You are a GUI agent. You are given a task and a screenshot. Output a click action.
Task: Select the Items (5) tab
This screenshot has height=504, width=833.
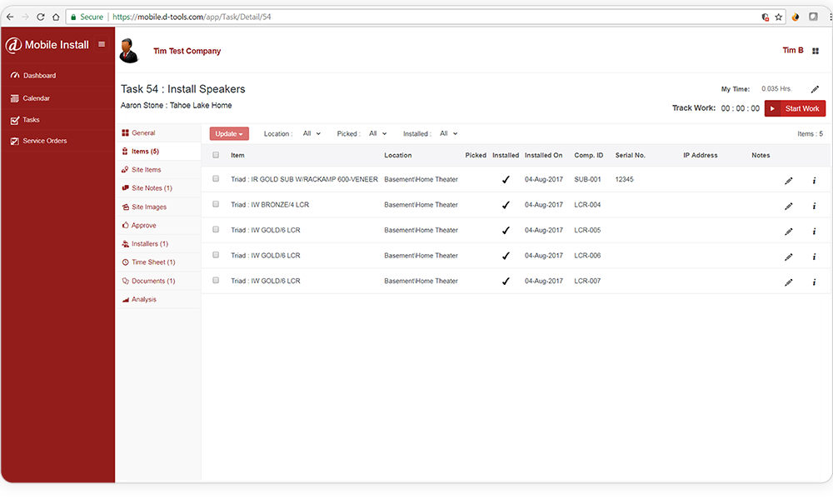click(x=158, y=152)
